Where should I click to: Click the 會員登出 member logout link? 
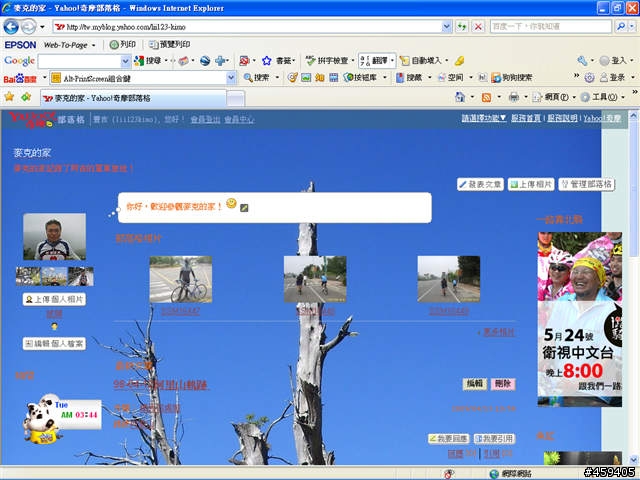coord(205,120)
